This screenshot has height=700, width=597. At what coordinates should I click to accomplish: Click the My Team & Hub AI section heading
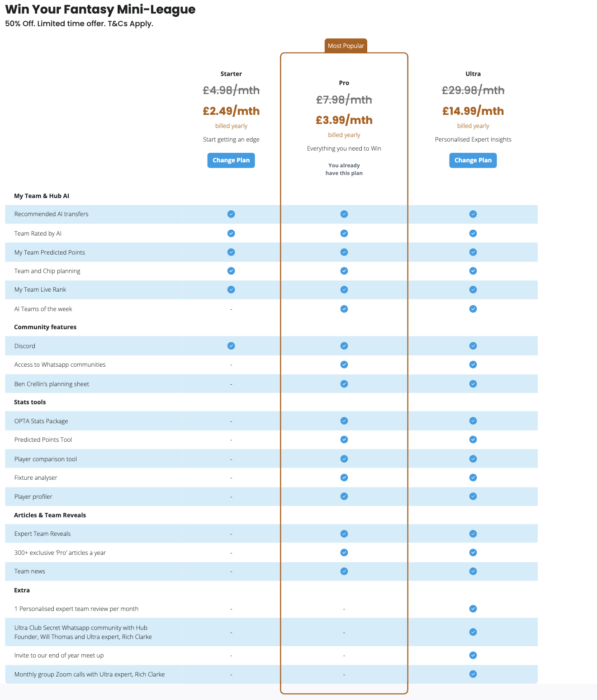[x=42, y=196]
